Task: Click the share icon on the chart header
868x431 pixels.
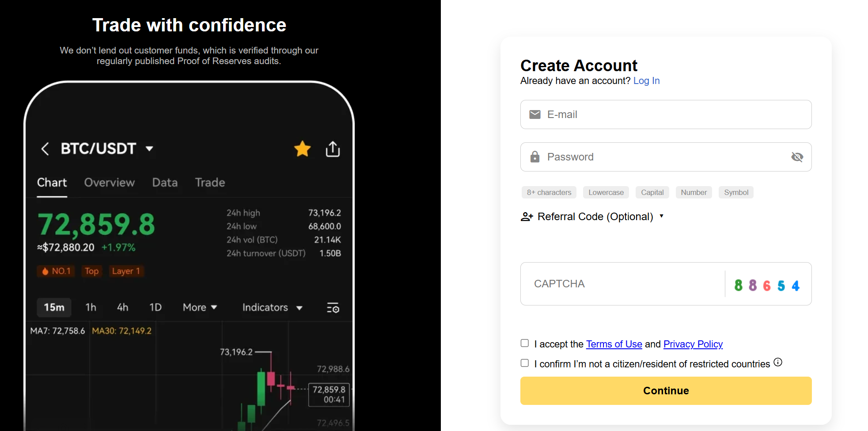Action: 333,149
